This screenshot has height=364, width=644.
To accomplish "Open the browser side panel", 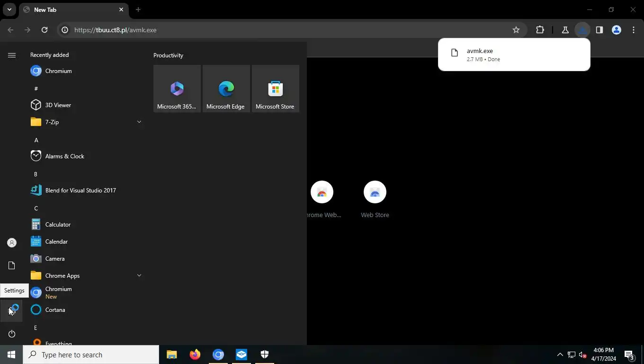I will (x=599, y=30).
